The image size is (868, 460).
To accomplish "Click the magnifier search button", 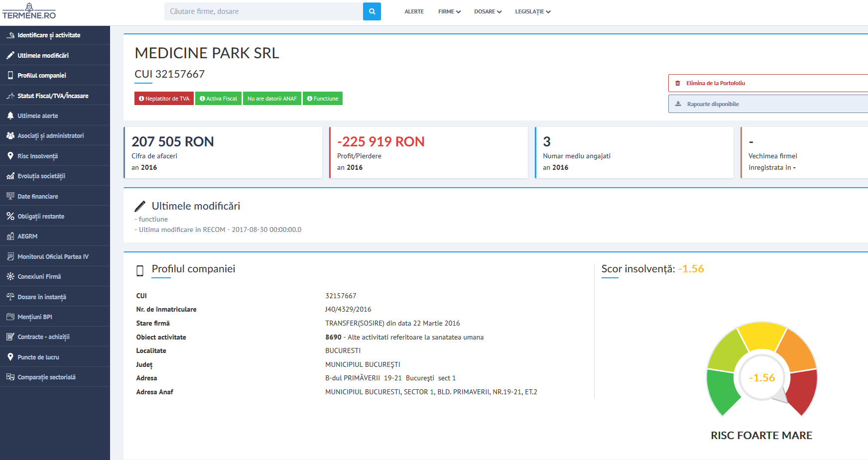I will click(x=372, y=11).
